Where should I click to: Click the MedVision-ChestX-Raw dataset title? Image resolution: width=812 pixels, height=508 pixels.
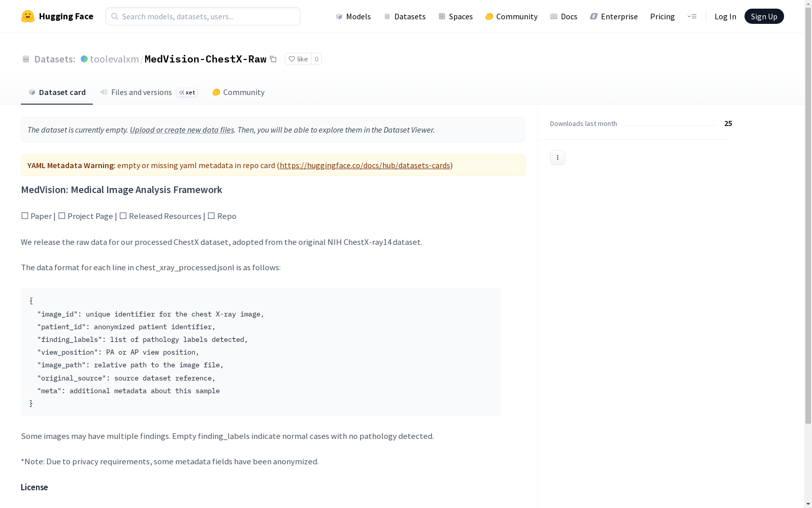coord(206,59)
